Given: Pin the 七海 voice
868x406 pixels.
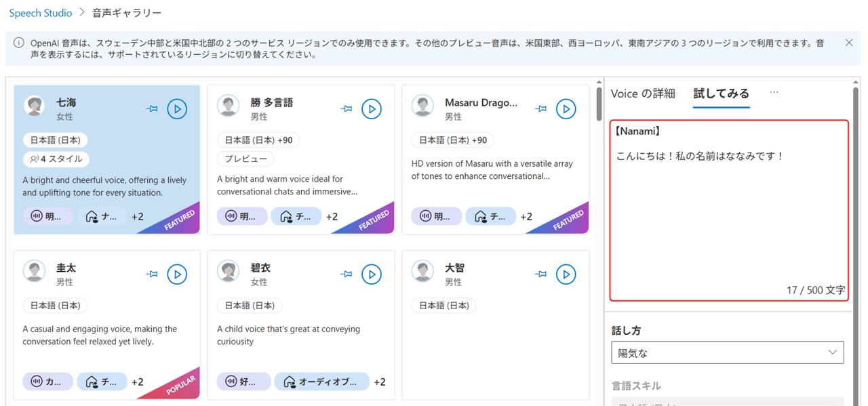Looking at the screenshot, I should pos(152,108).
